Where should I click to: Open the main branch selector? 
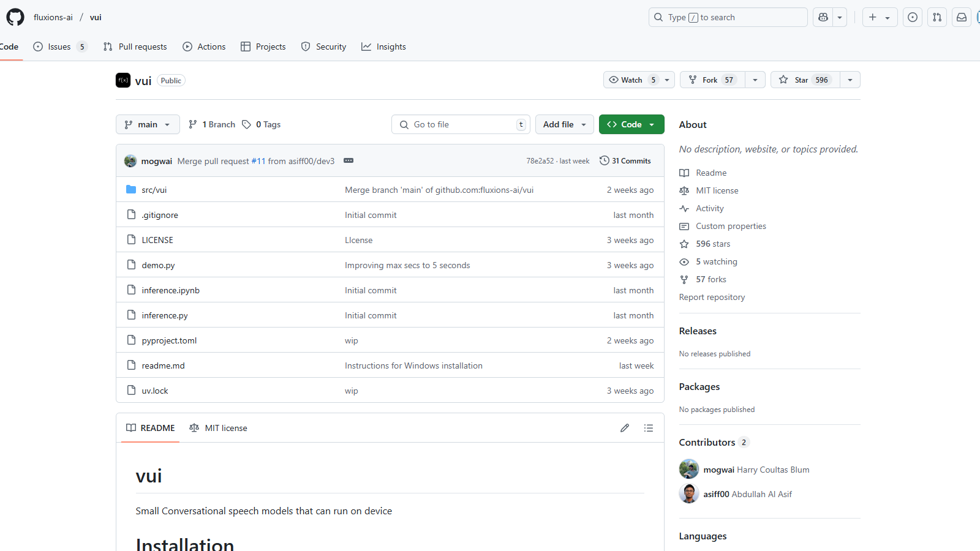(x=147, y=124)
